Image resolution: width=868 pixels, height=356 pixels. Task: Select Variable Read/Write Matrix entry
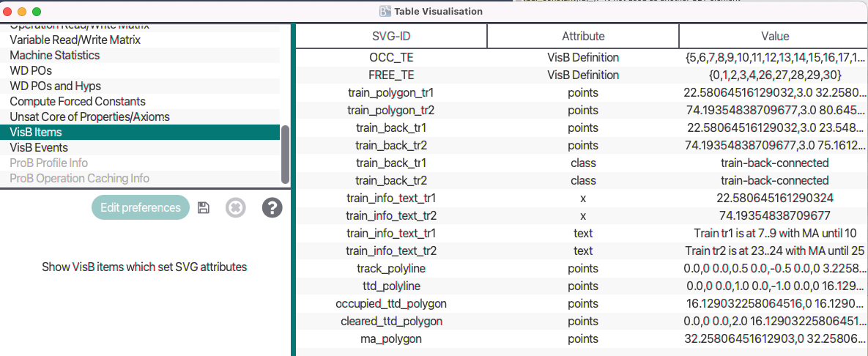pos(75,40)
